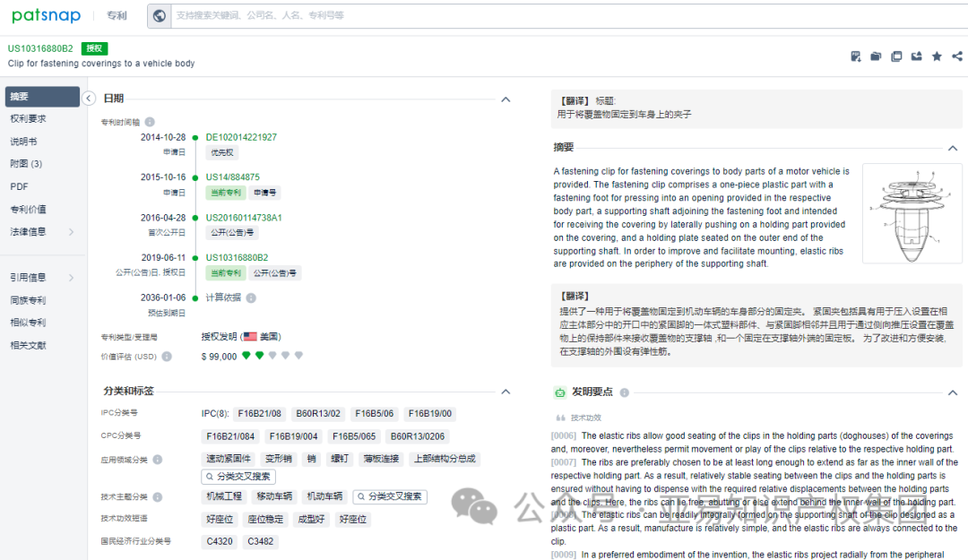The width and height of the screenshot is (968, 560).
Task: Save patent to a folder
Action: pyautogui.click(x=876, y=56)
